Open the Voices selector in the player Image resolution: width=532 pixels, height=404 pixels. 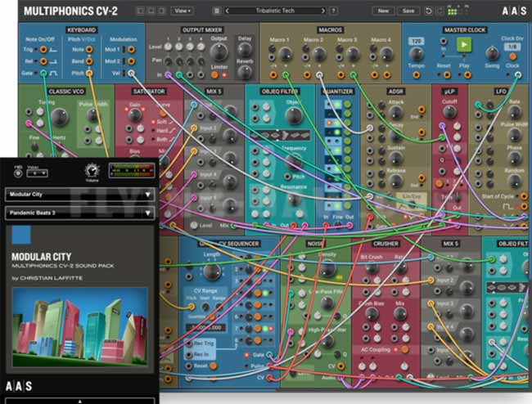tap(37, 173)
